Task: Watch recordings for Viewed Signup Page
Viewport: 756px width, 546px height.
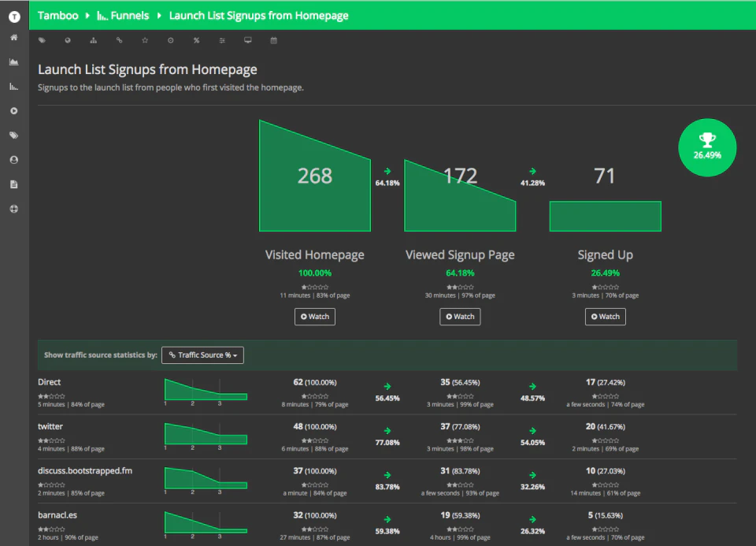Action: [460, 317]
